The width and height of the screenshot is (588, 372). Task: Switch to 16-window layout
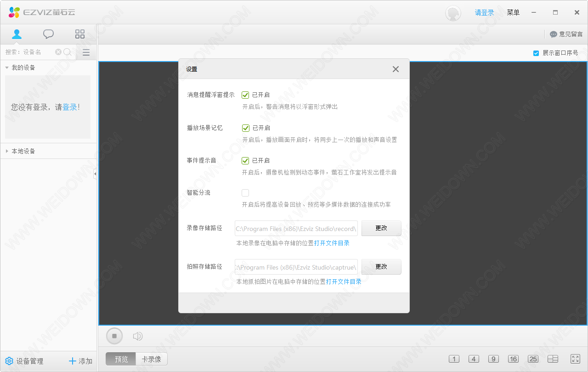point(513,359)
